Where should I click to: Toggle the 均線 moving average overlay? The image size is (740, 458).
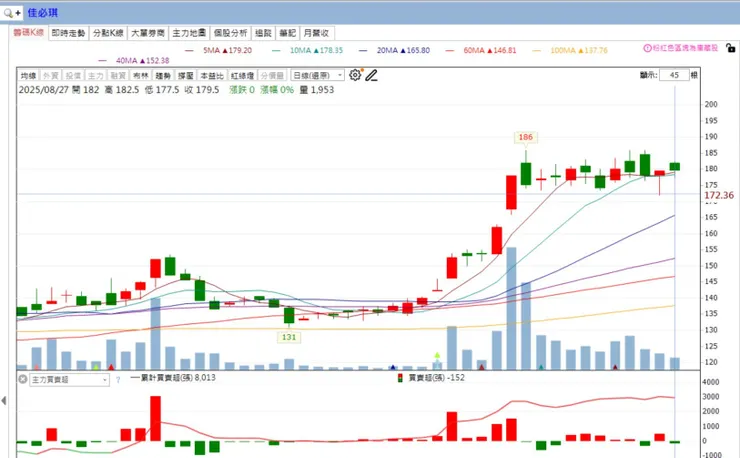pyautogui.click(x=28, y=76)
